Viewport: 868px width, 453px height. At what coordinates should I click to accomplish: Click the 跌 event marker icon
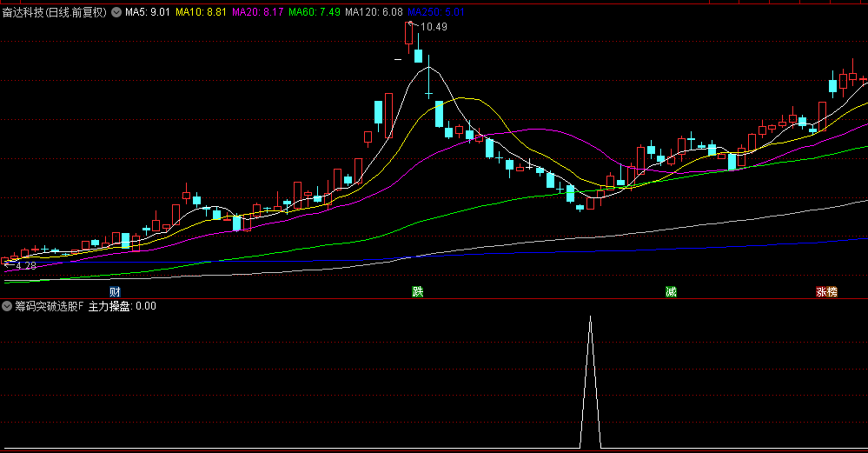pyautogui.click(x=418, y=291)
